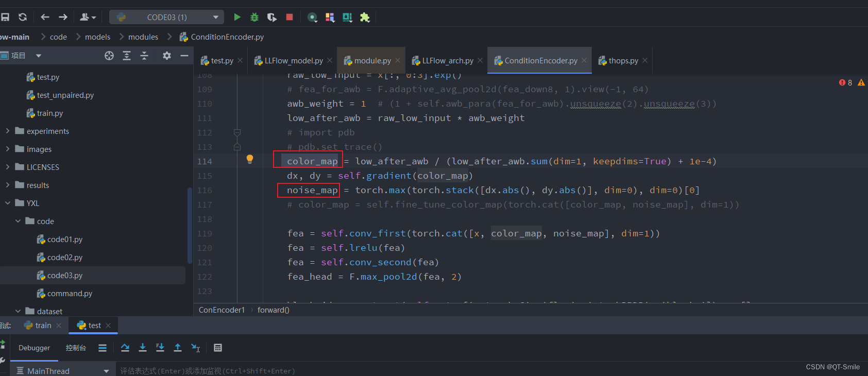868x376 pixels.
Task: Collapse the YXL folder
Action: pos(7,203)
